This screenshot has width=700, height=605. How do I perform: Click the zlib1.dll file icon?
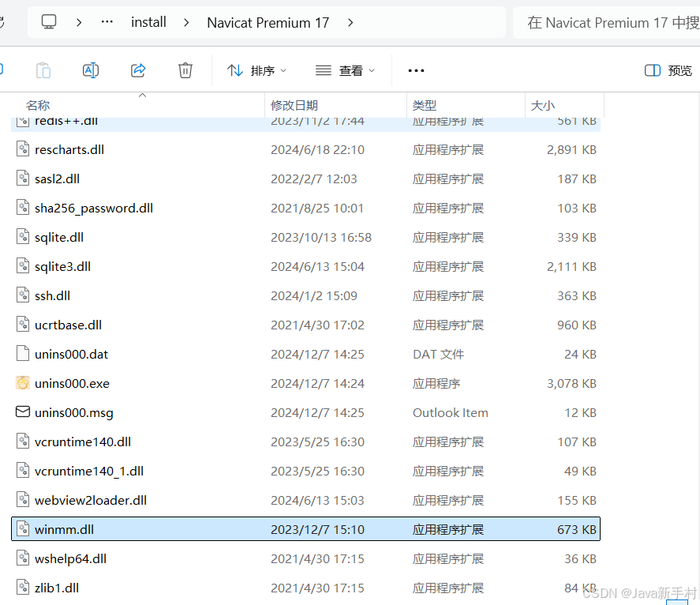tap(23, 587)
